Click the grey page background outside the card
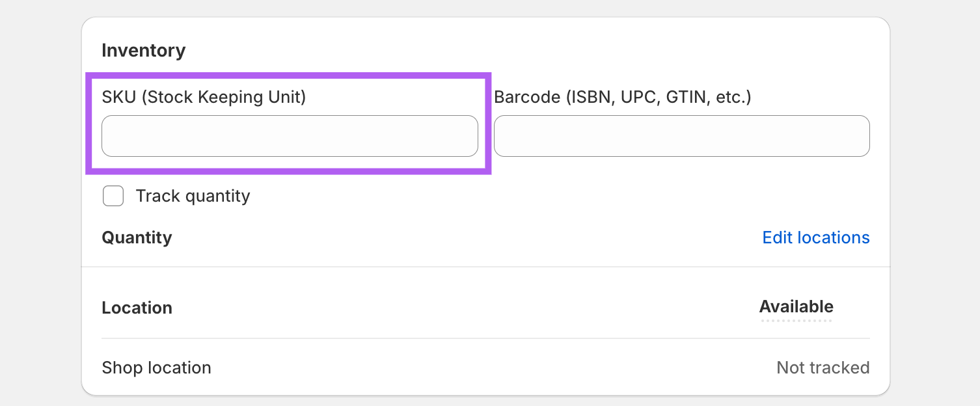This screenshot has height=406, width=980. 39,195
